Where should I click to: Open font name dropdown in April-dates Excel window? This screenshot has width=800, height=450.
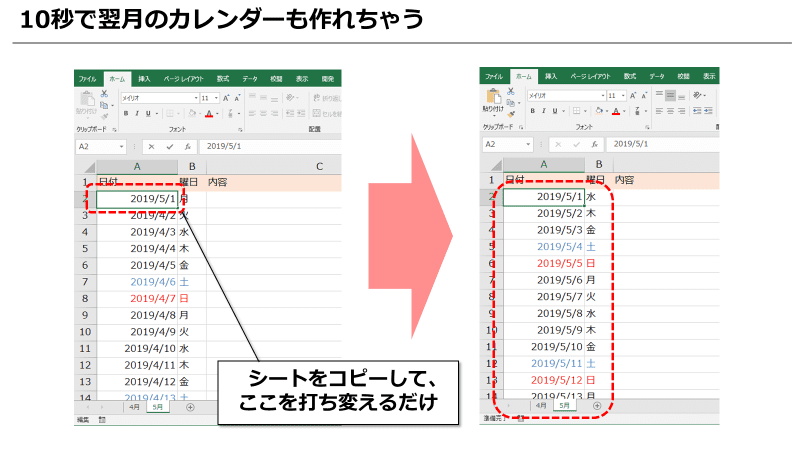[196, 98]
